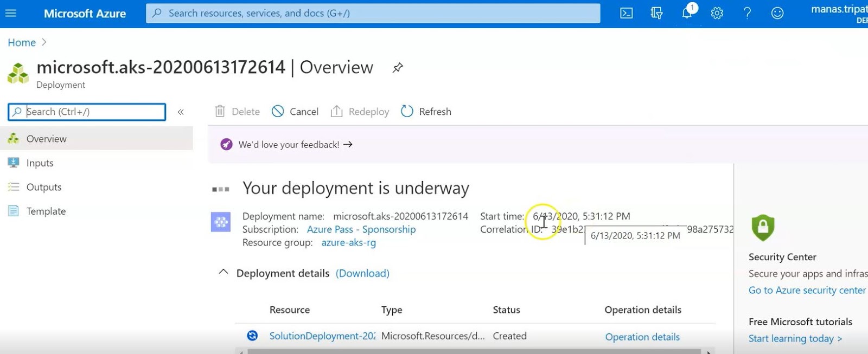Open the notifications bell

[x=687, y=13]
